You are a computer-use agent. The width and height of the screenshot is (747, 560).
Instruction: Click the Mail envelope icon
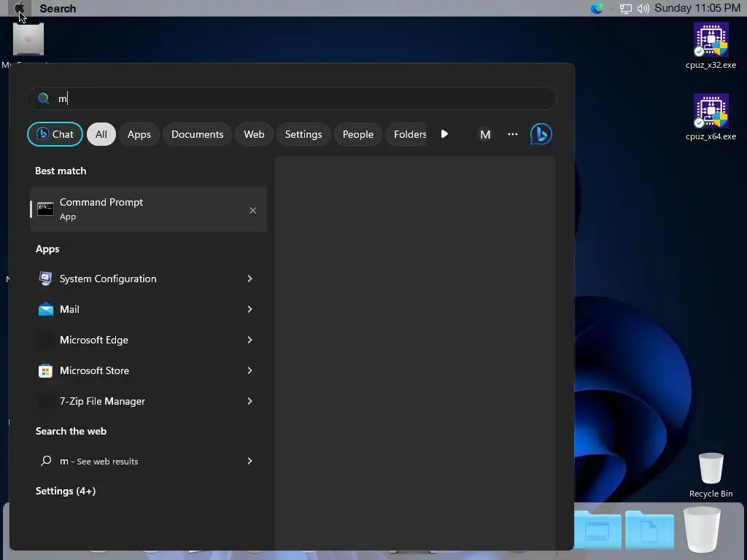click(x=46, y=309)
